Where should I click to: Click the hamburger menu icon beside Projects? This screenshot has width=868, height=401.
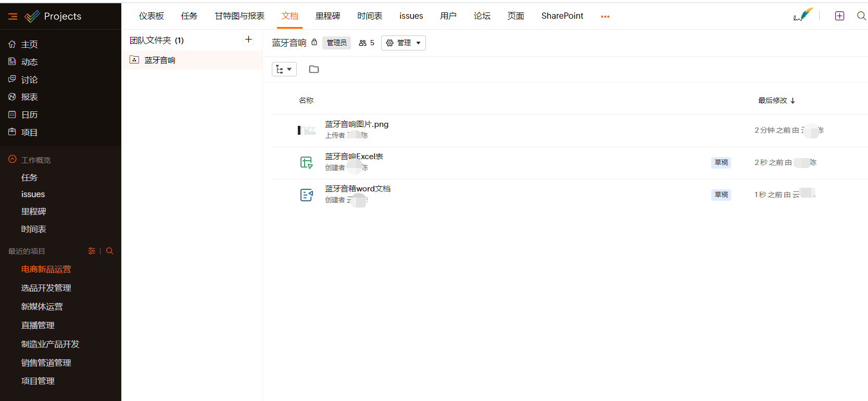[13, 17]
